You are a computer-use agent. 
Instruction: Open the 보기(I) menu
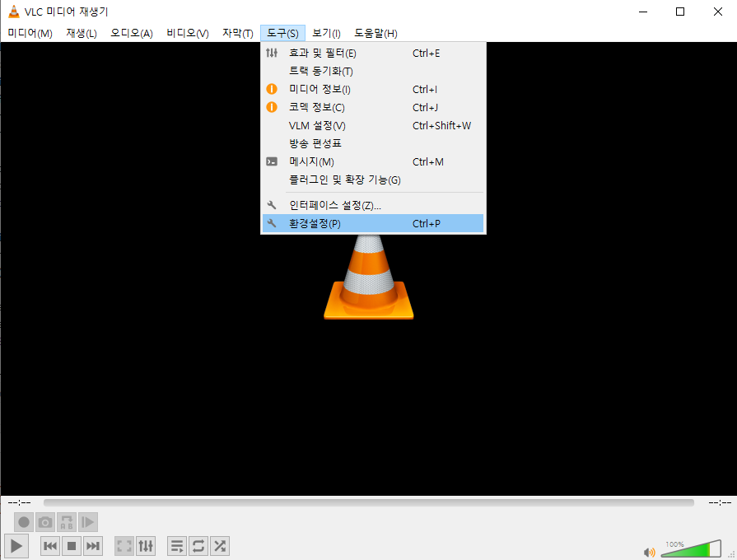326,34
